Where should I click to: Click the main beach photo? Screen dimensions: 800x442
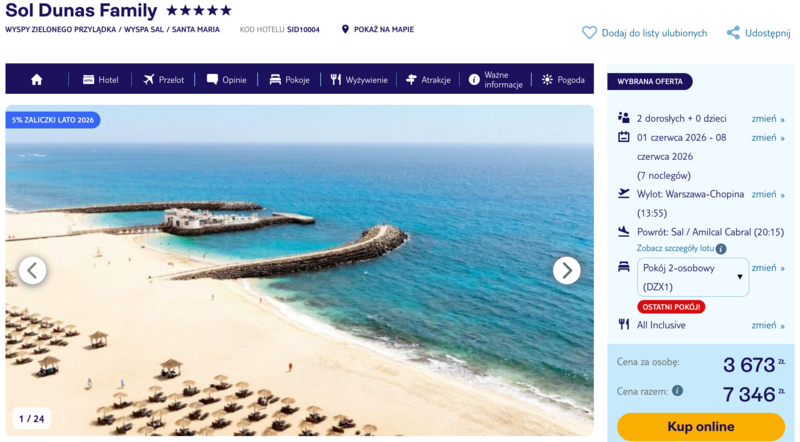click(x=299, y=271)
